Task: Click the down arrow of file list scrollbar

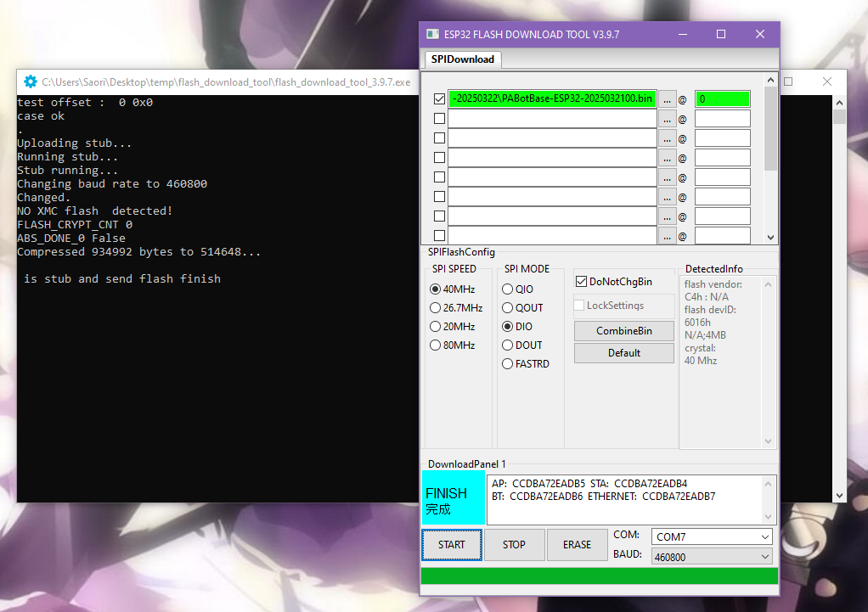Action: [771, 239]
